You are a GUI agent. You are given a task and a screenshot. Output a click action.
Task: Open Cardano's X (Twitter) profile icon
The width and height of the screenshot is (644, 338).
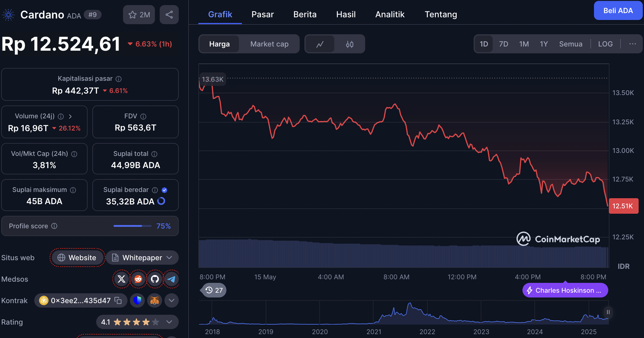[122, 279]
